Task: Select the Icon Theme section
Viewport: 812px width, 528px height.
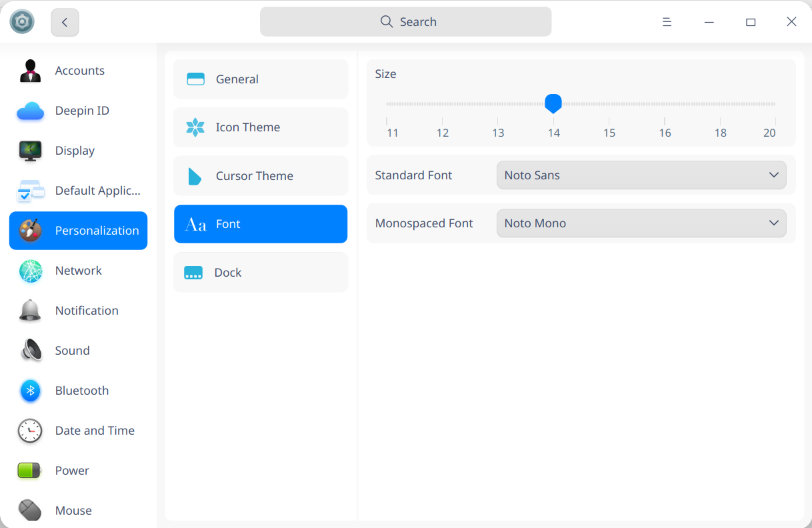Action: pyautogui.click(x=261, y=127)
